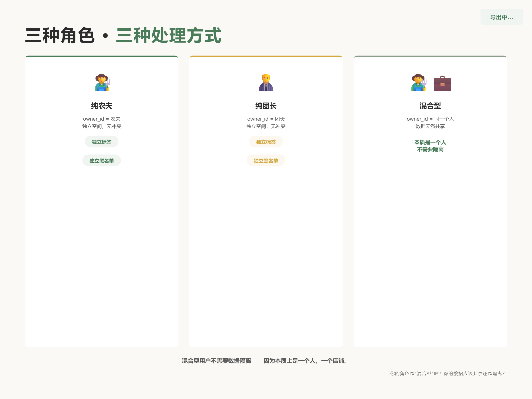532x399 pixels.
Task: Select the green 独立黑名单 pill
Action: (x=102, y=160)
